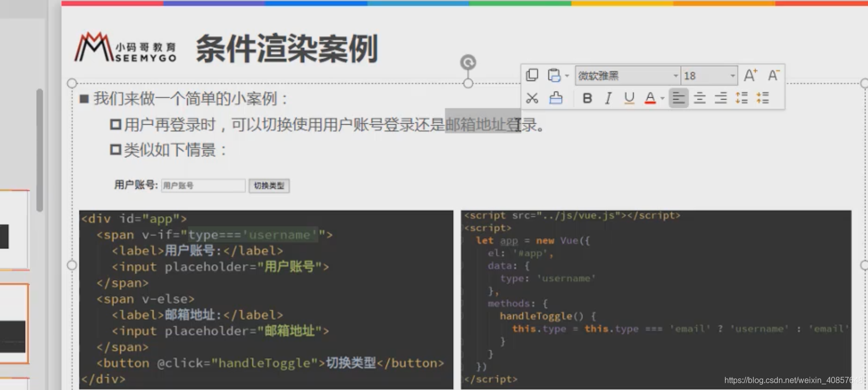The image size is (868, 390).
Task: Click the Cut scissors icon
Action: (x=532, y=98)
